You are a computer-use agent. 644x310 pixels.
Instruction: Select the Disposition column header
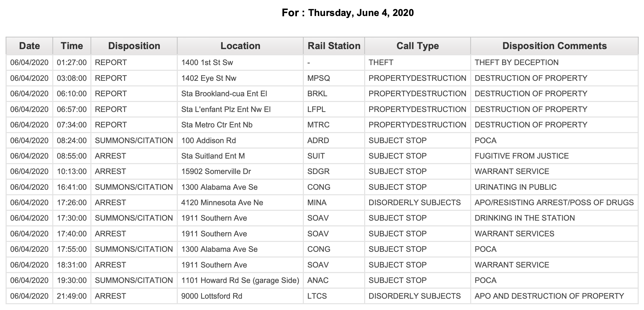pyautogui.click(x=134, y=46)
